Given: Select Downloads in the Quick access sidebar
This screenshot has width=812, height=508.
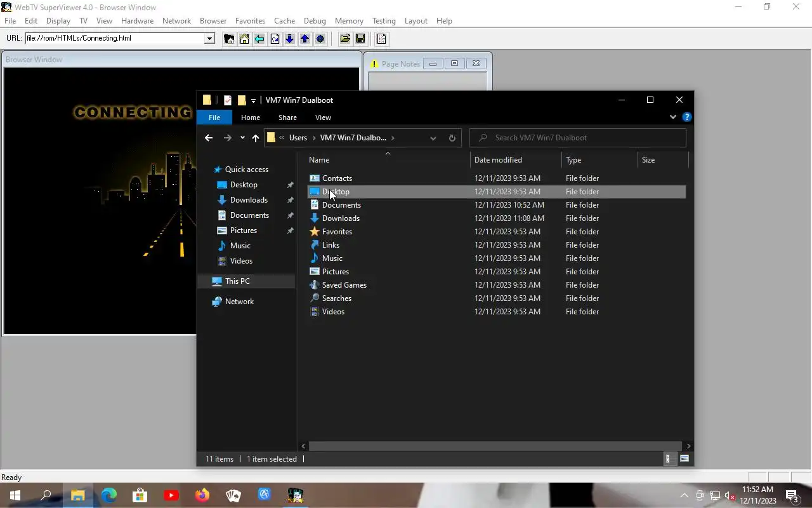Looking at the screenshot, I should (249, 200).
